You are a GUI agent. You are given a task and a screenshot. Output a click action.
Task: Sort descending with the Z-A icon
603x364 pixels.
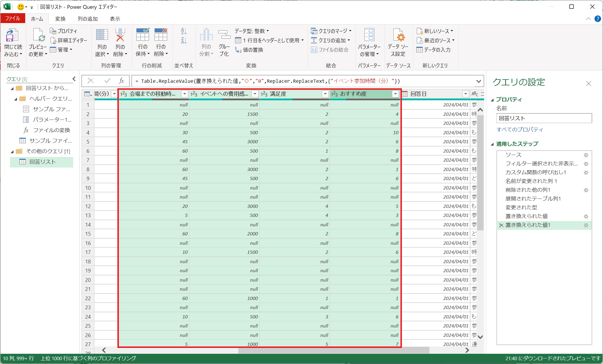(x=184, y=40)
